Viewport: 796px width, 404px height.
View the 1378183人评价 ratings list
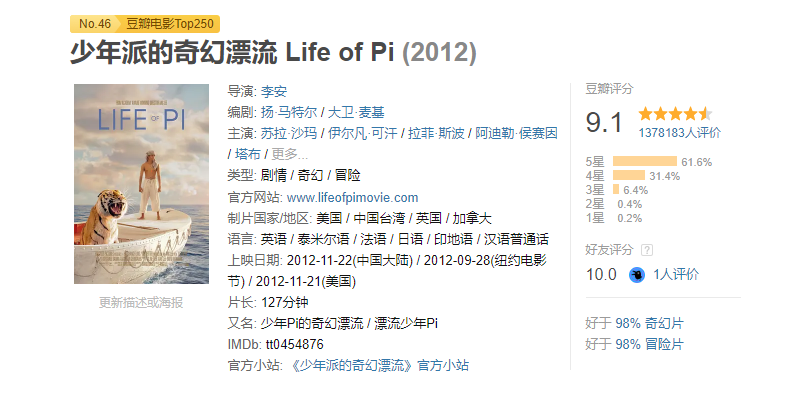click(679, 133)
